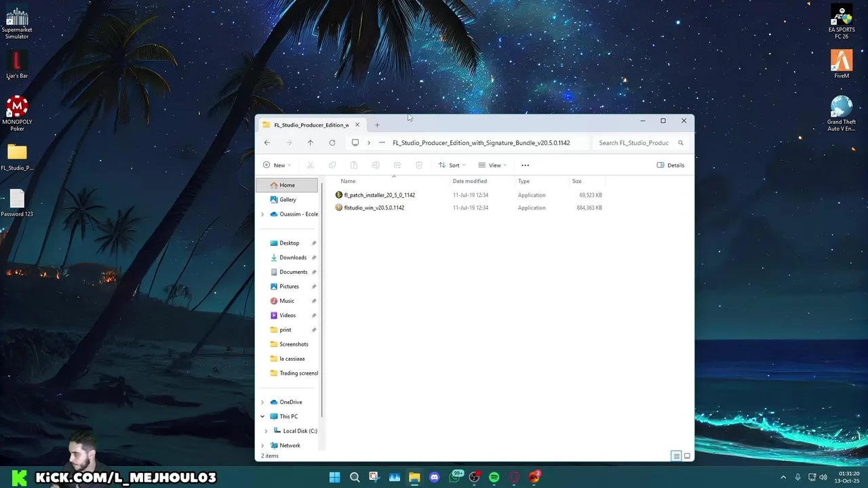Collapse the This PC tree node
This screenshot has width=868, height=488.
pos(262,417)
